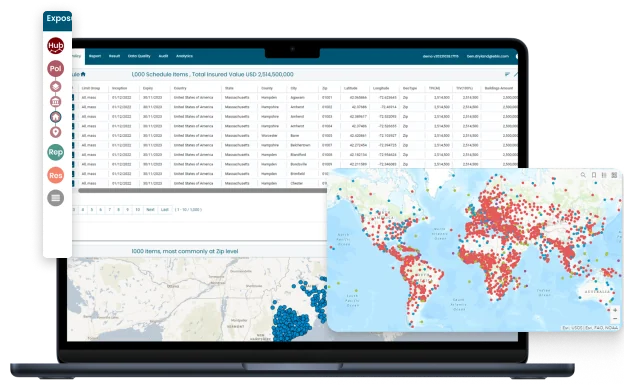Click the Belchertown city cell

(x=300, y=145)
